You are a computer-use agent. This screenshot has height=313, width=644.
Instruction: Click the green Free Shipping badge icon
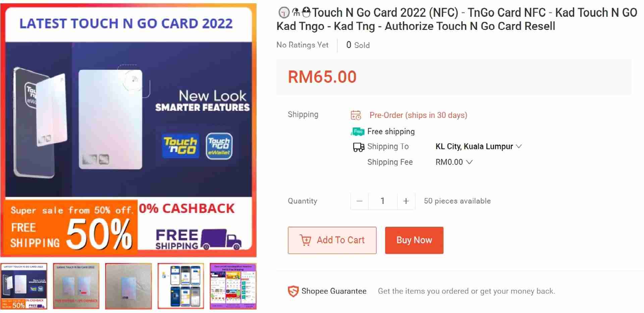pos(358,131)
